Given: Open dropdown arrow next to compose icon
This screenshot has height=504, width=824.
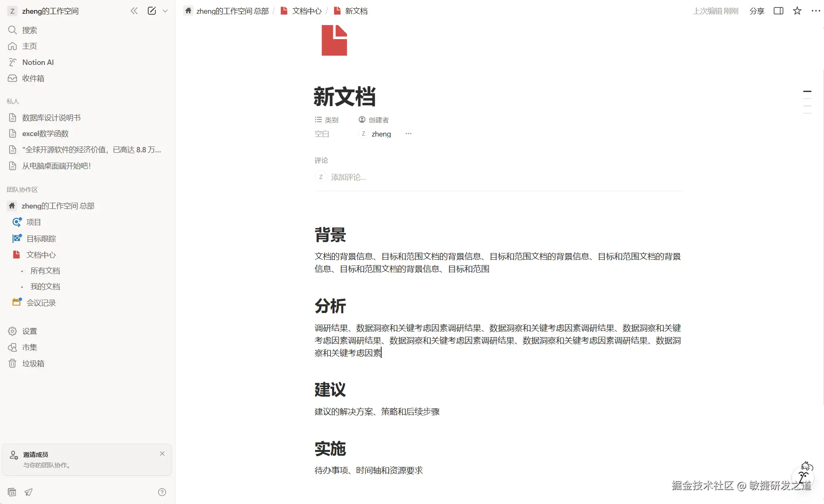Looking at the screenshot, I should [x=165, y=11].
